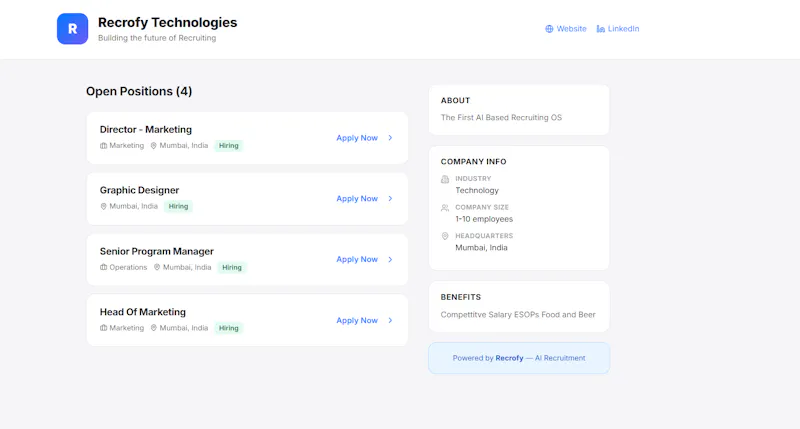
Task: Apply Now for Head Of Marketing
Action: click(x=357, y=320)
